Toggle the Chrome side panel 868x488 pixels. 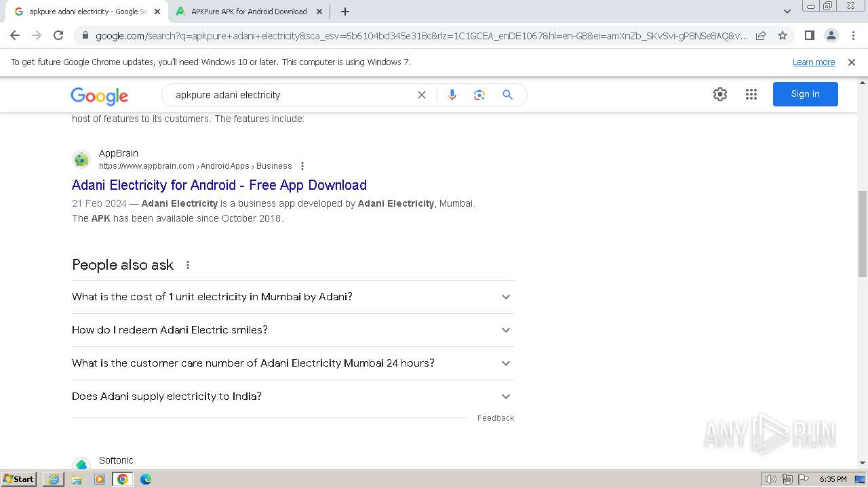[x=809, y=36]
